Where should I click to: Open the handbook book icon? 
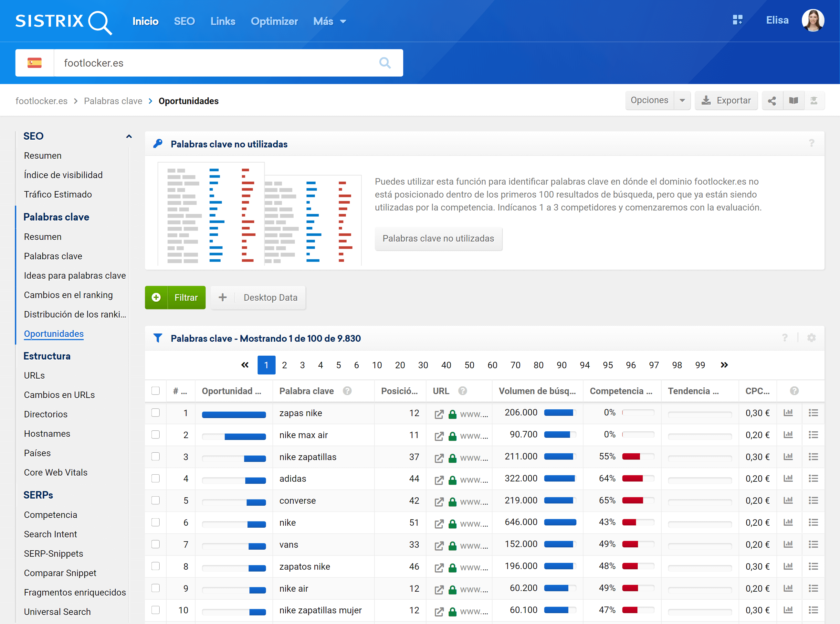pyautogui.click(x=793, y=101)
